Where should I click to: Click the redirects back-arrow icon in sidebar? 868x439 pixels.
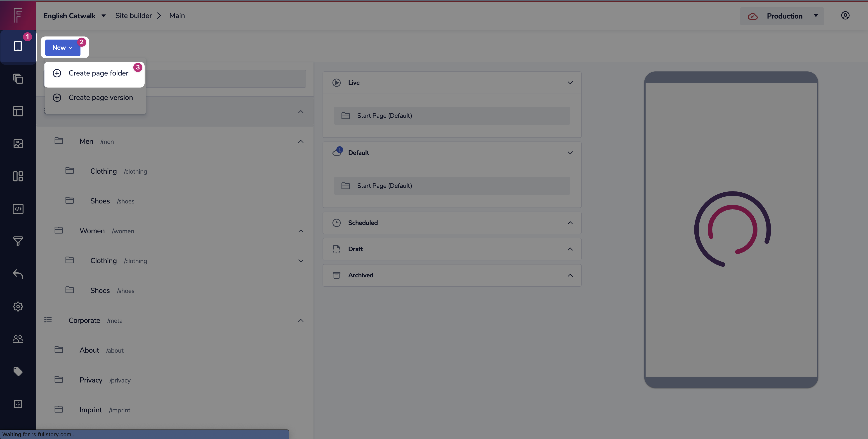tap(18, 274)
